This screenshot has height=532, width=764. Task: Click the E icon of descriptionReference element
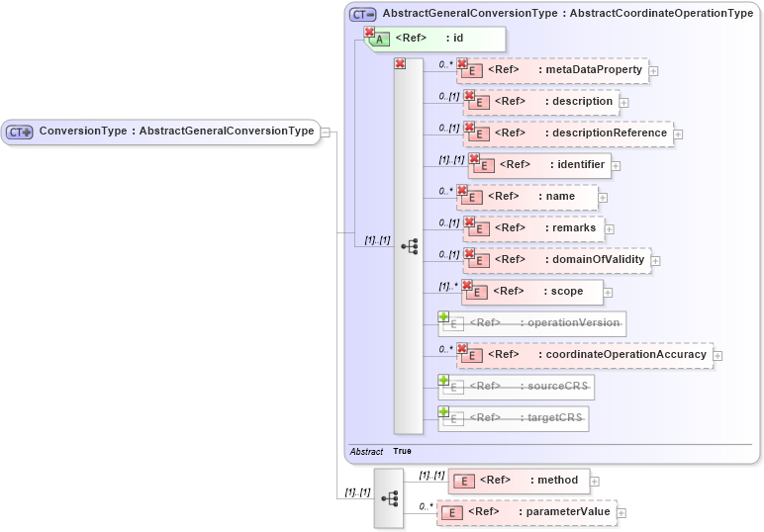click(x=478, y=134)
